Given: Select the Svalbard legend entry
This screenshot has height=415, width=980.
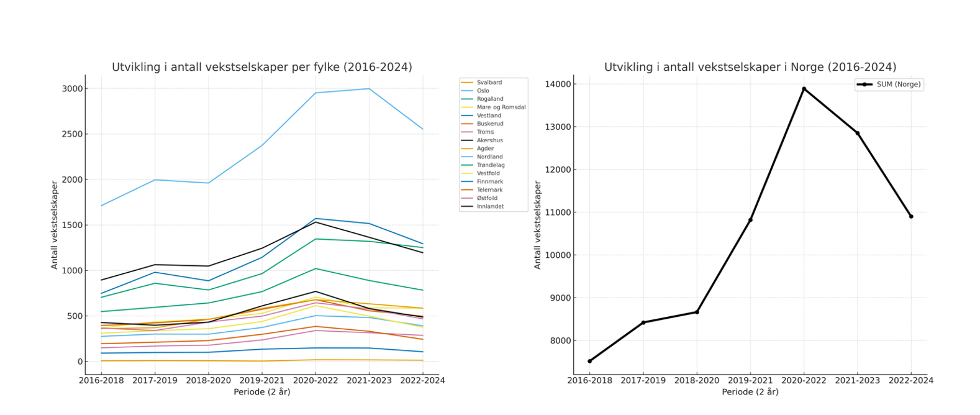Looking at the screenshot, I should (x=489, y=83).
